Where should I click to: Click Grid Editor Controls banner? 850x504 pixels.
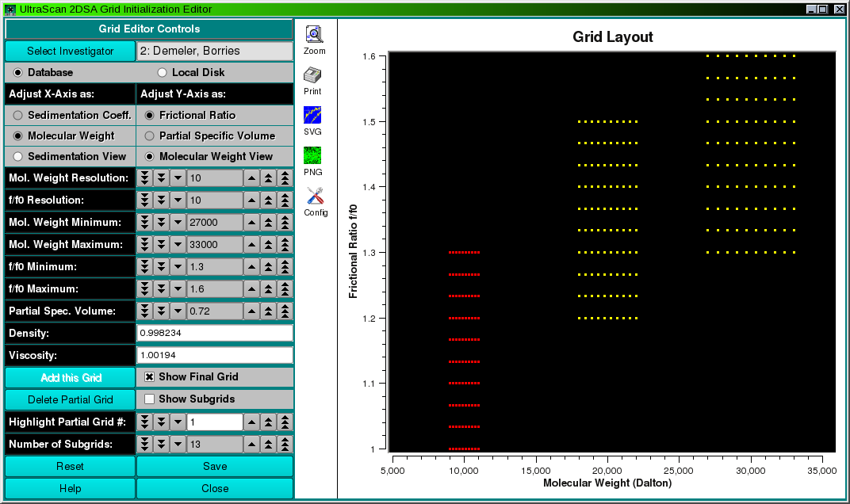(149, 29)
